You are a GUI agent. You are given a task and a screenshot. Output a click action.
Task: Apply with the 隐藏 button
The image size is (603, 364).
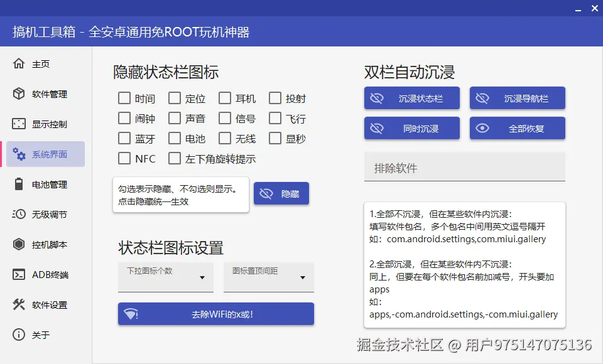click(281, 193)
